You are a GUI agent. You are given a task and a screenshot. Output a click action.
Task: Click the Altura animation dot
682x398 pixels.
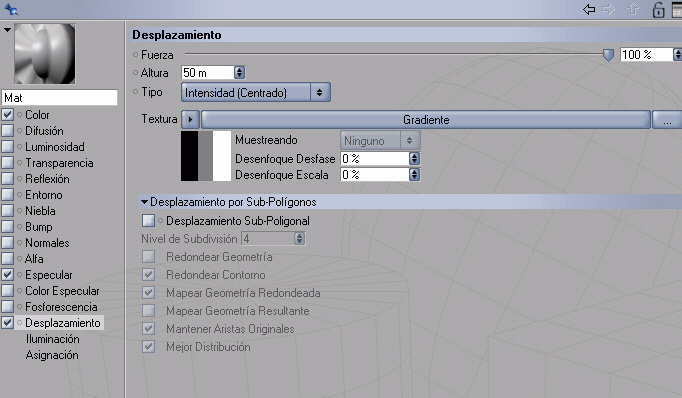point(135,73)
